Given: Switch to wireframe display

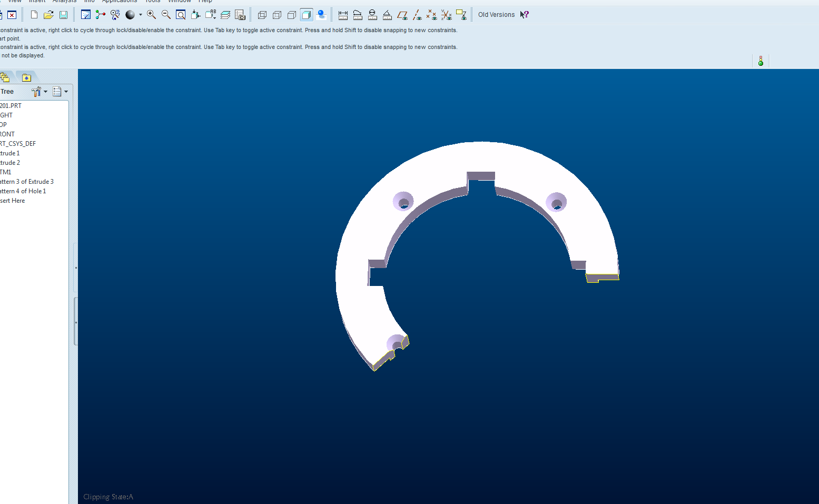Looking at the screenshot, I should click(262, 15).
